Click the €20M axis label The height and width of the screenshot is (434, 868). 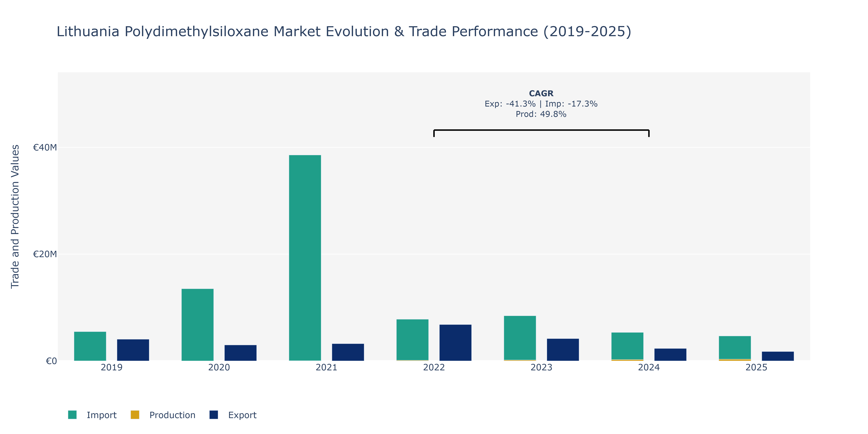[x=45, y=254]
